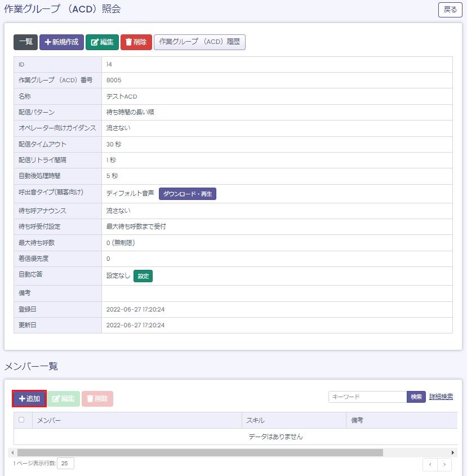The width and height of the screenshot is (467, 476).
Task: Click the plus 追加 member button
Action: (29, 399)
